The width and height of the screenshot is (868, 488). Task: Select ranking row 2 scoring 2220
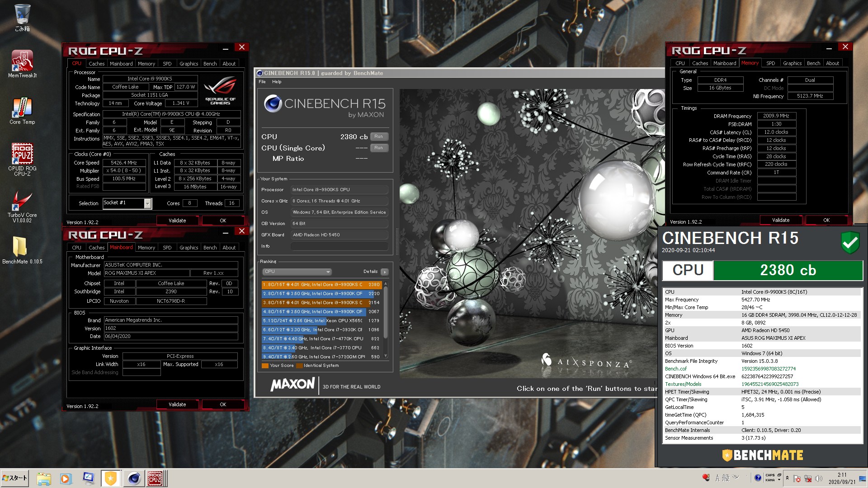[322, 294]
